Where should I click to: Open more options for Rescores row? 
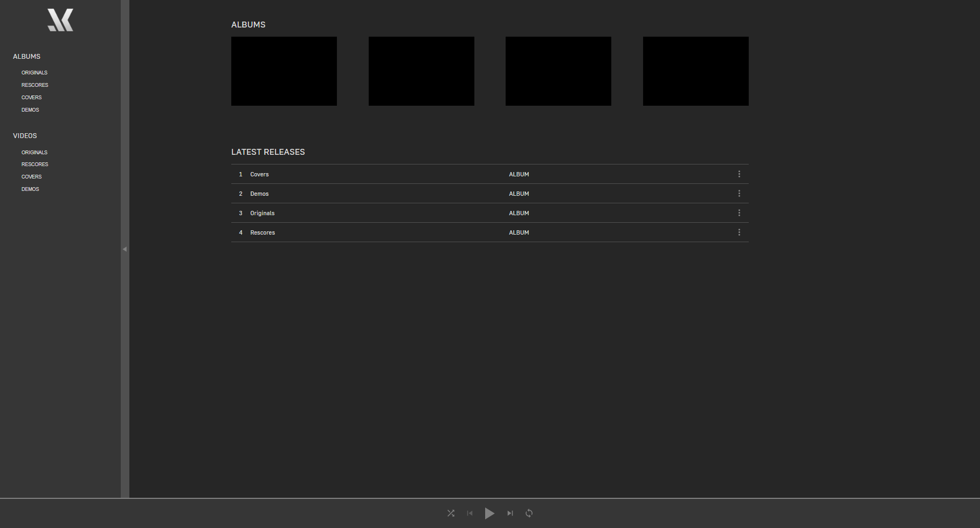(739, 232)
